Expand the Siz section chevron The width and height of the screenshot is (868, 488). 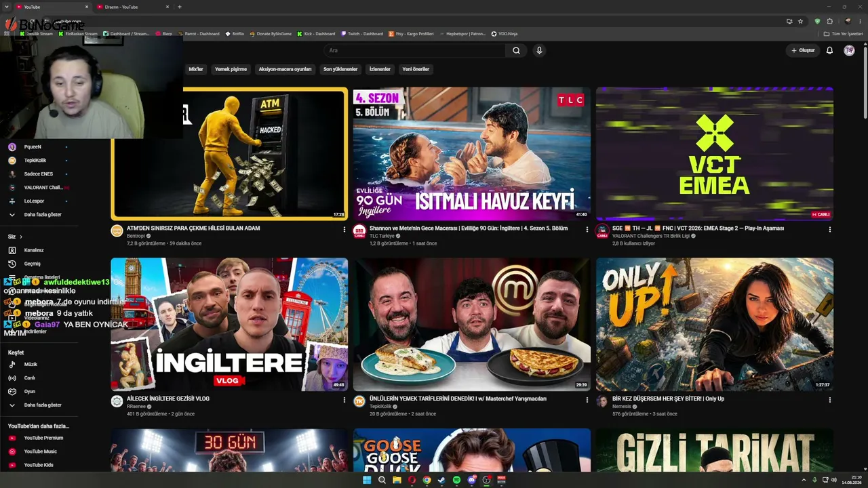(x=21, y=237)
